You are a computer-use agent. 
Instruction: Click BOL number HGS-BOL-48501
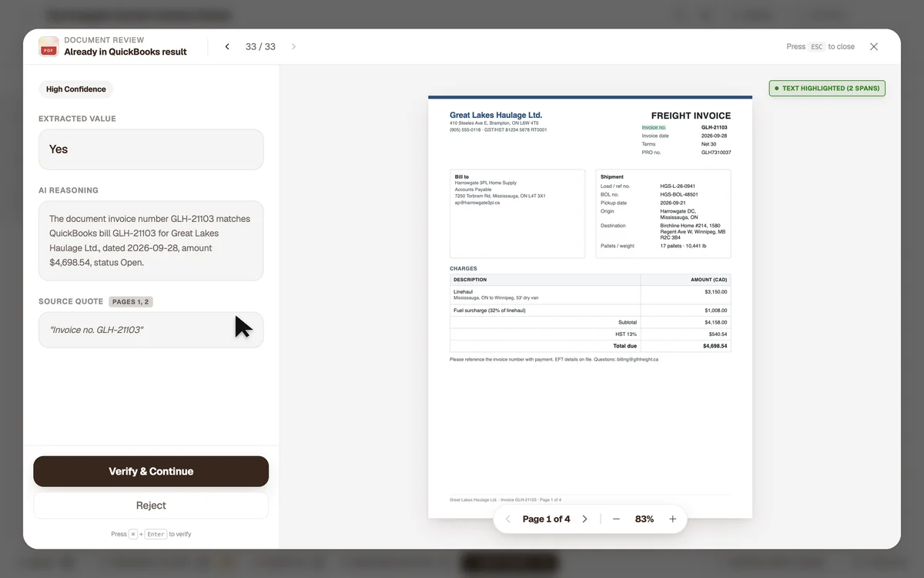coord(678,194)
